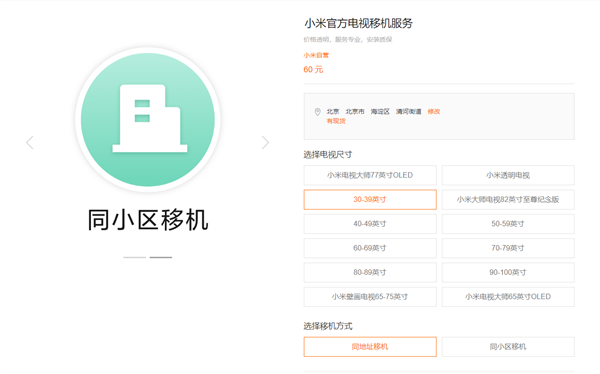Click the previous image left arrow
This screenshot has width=600, height=374.
click(30, 142)
